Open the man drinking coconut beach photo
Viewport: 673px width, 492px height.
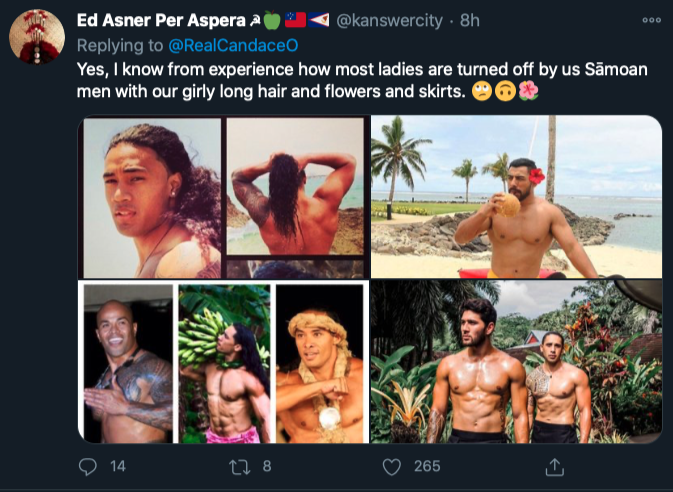pyautogui.click(x=516, y=197)
